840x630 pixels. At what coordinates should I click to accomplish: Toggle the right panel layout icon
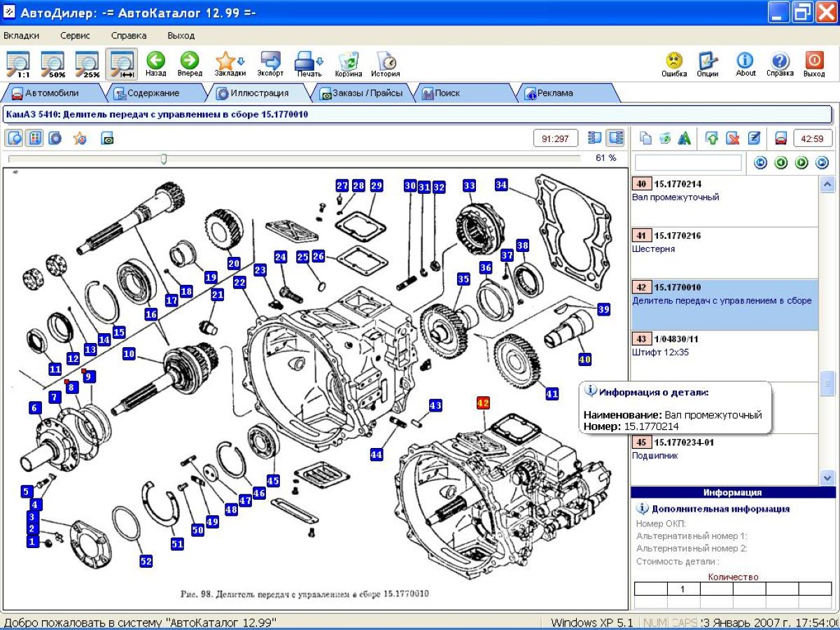(x=615, y=138)
